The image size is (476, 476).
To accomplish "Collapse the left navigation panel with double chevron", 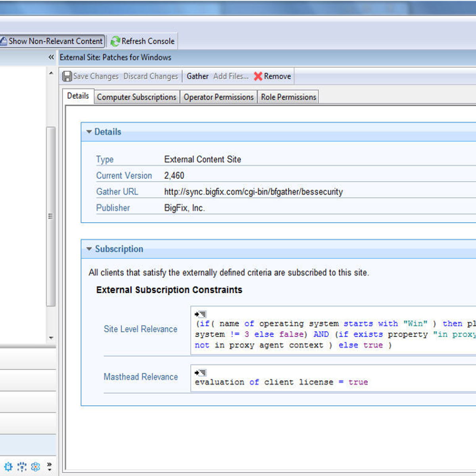I will (x=51, y=57).
